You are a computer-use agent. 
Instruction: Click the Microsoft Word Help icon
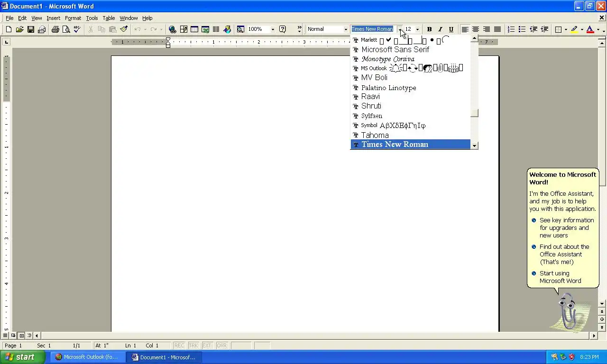[x=283, y=29]
